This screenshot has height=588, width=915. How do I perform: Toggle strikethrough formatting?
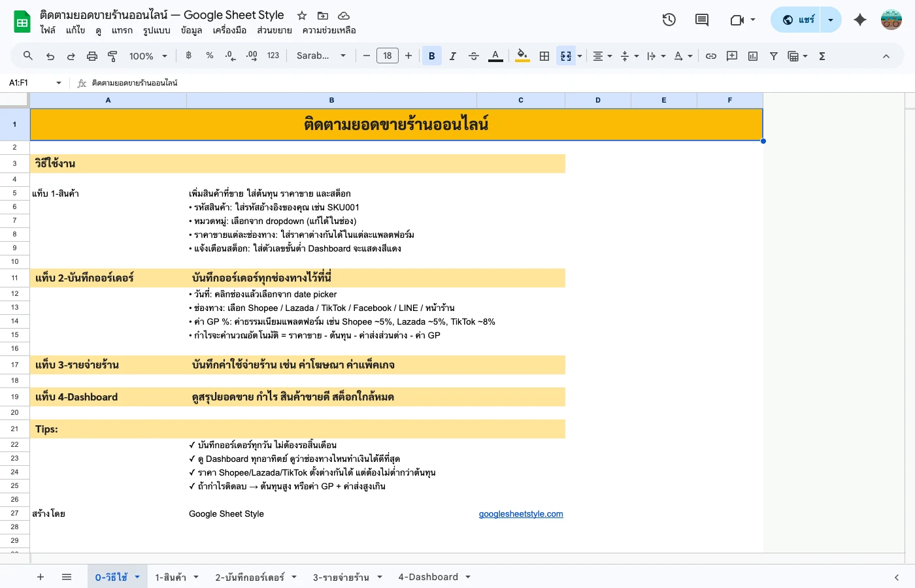coord(474,56)
